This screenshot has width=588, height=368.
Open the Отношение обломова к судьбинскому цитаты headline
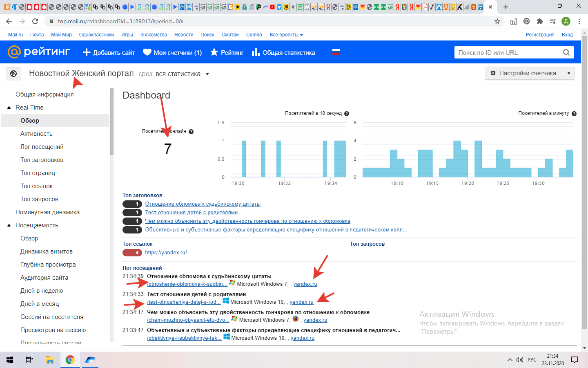pos(203,204)
